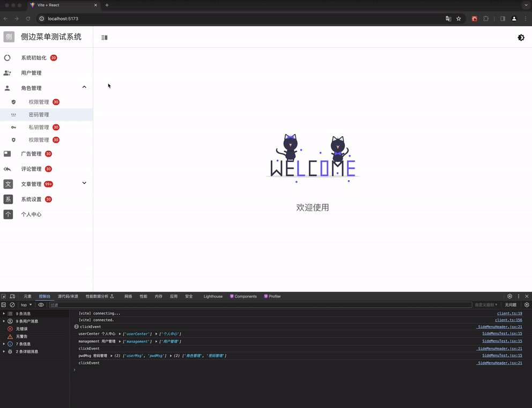The width and height of the screenshot is (532, 408).
Task: Open the 'top' frame context dropdown
Action: (x=25, y=305)
